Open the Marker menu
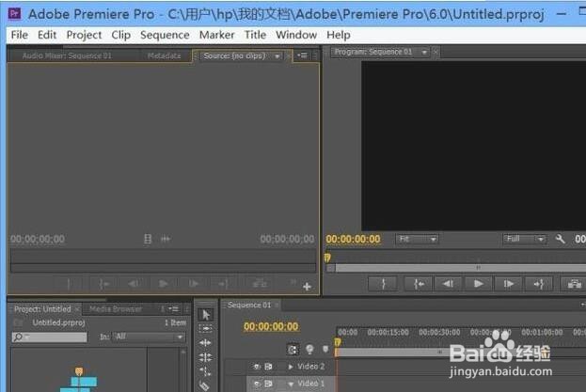 [216, 35]
